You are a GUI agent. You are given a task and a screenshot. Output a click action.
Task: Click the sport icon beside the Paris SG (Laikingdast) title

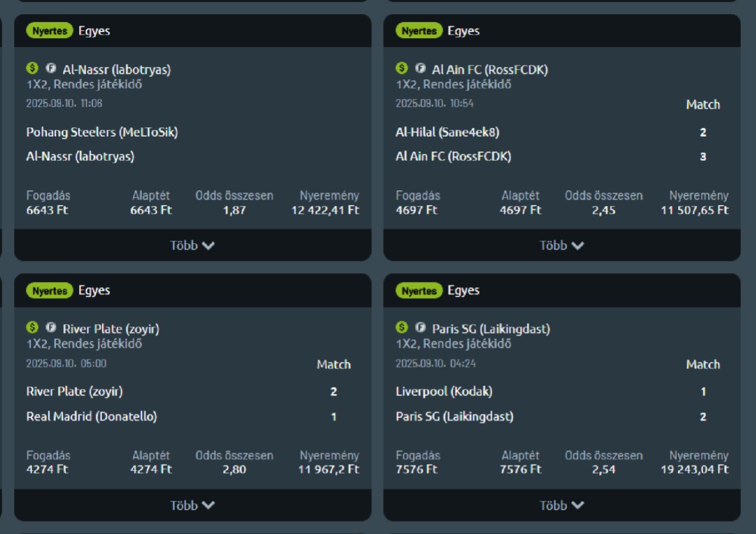[x=420, y=327]
